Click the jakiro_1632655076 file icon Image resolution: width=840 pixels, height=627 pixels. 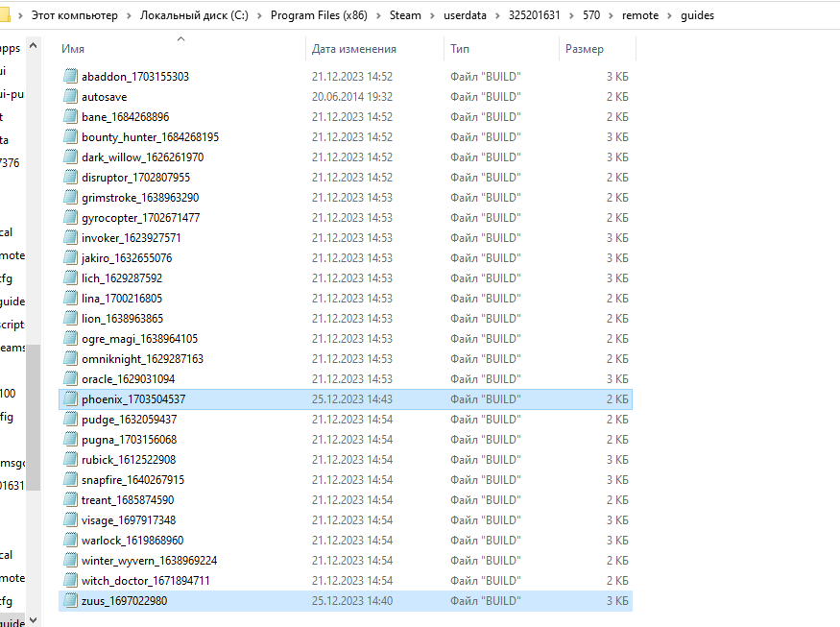pos(70,257)
